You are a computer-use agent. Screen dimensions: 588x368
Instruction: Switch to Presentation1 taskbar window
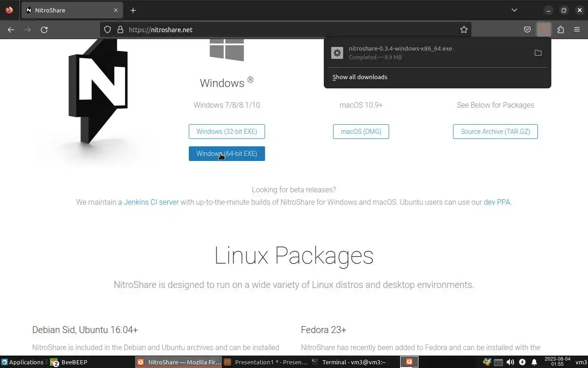(266, 362)
